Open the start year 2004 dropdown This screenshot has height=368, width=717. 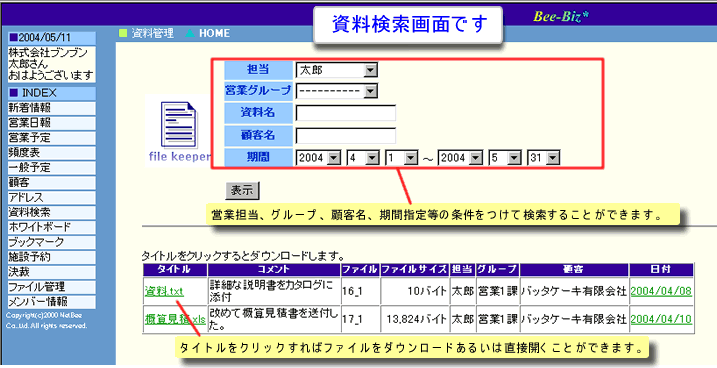[319, 158]
